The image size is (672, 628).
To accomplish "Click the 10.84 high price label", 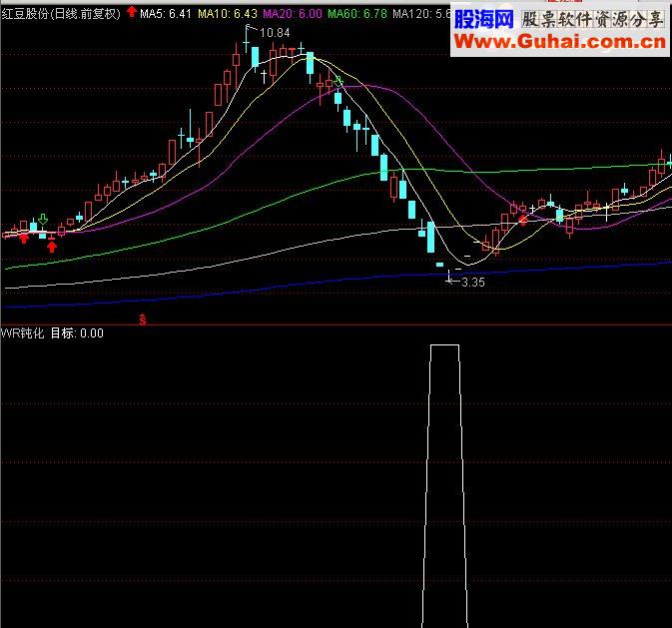I will (x=275, y=33).
